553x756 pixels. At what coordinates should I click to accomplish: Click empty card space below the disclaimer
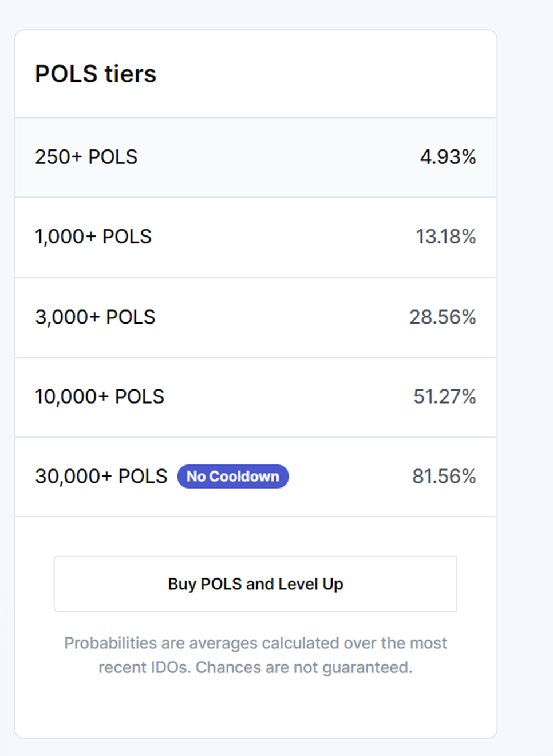pos(255,710)
